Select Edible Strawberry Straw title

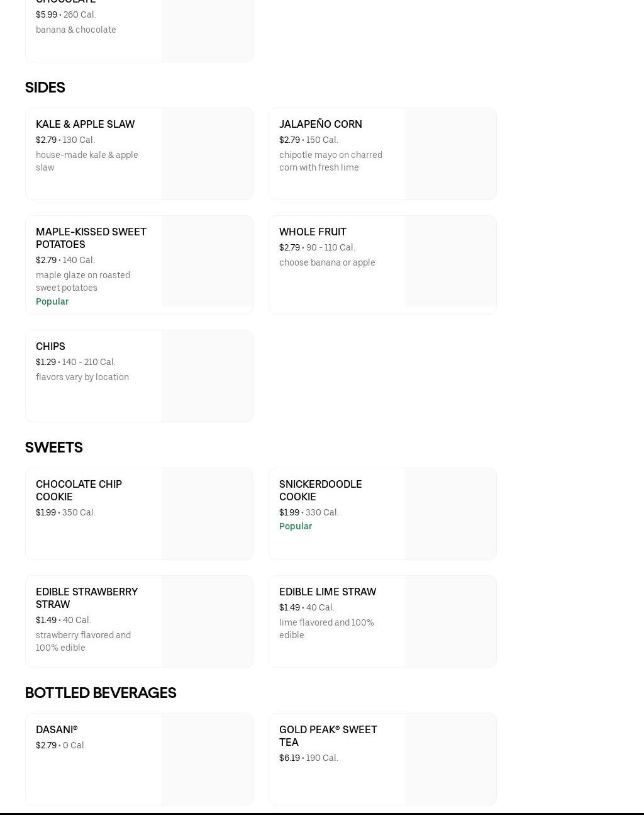coord(87,598)
